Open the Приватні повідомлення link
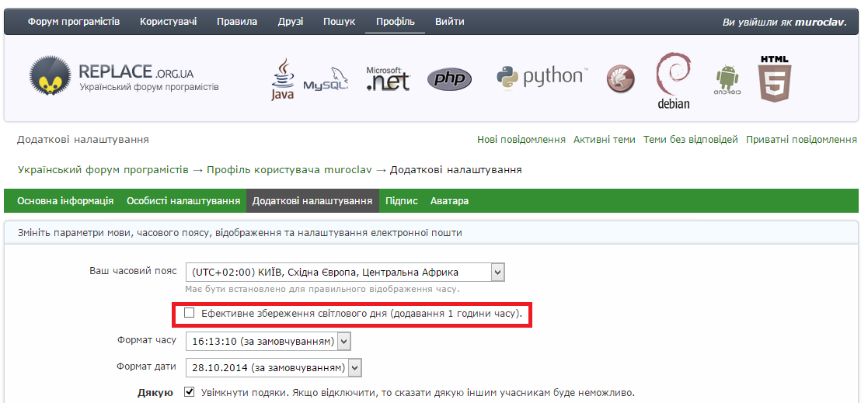 pyautogui.click(x=801, y=140)
